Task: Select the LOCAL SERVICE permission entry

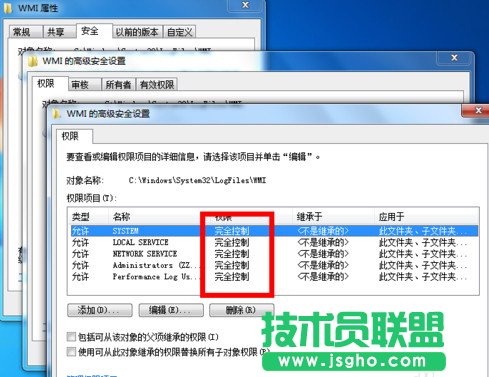Action: point(274,242)
